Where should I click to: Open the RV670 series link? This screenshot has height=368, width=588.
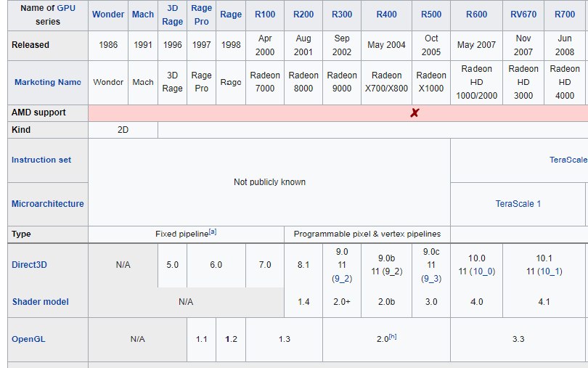tap(523, 15)
